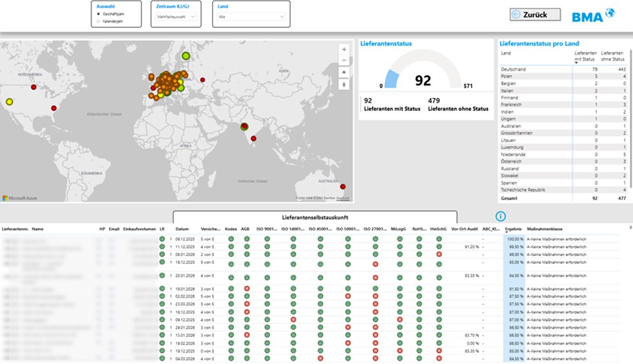
Task: Select the Niederlande row in country table
Action: click(x=563, y=154)
